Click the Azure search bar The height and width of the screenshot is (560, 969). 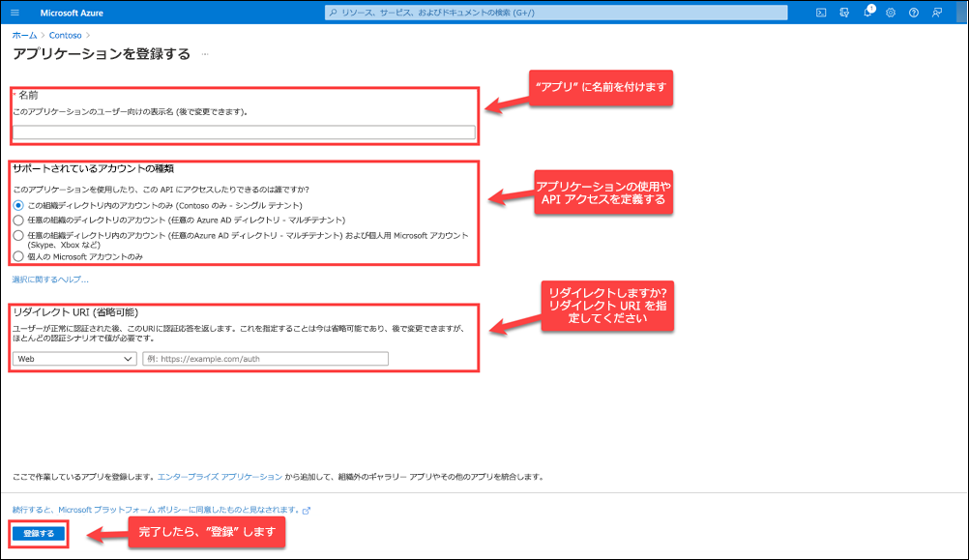click(556, 13)
